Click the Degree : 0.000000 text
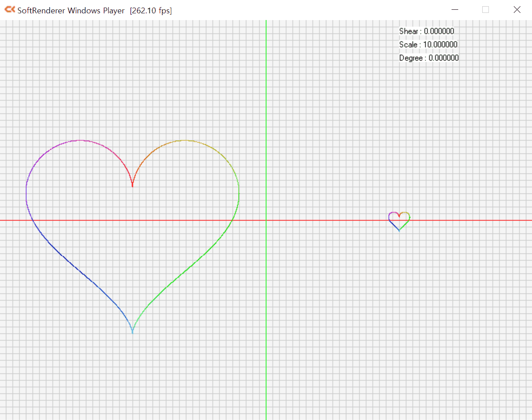This screenshot has height=420, width=532. pyautogui.click(x=429, y=58)
